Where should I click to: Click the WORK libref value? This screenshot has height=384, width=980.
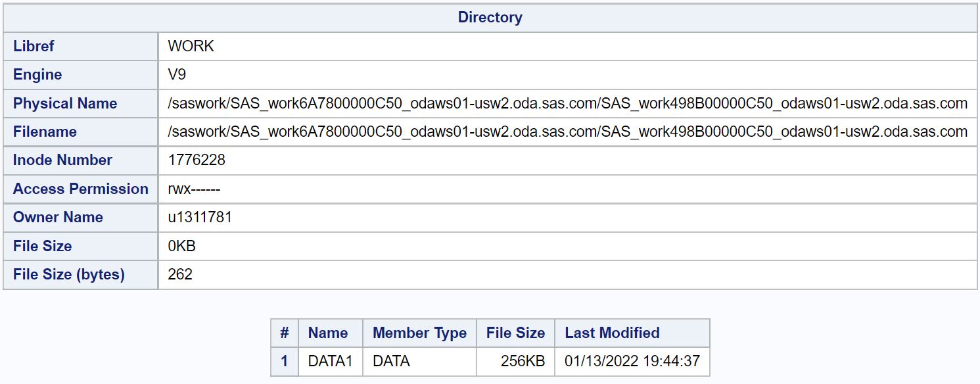[191, 46]
